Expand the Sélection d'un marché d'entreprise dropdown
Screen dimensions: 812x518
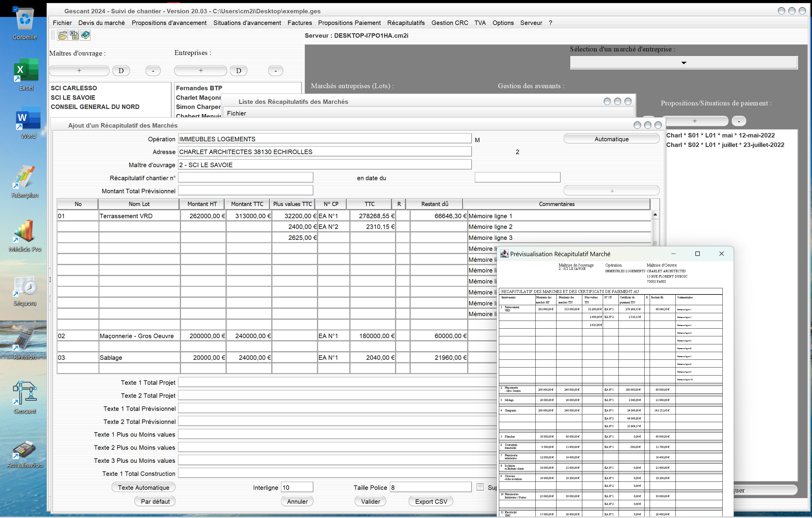coord(683,63)
